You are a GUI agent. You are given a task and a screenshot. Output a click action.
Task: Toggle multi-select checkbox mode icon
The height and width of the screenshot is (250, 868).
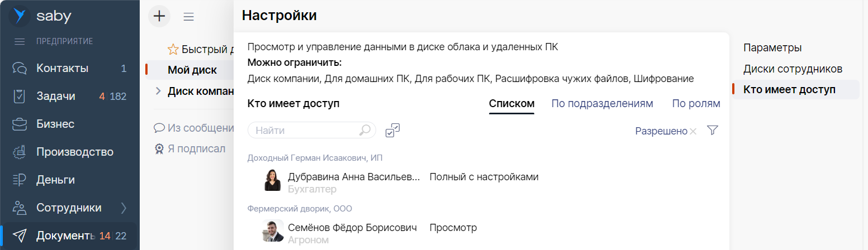coord(392,131)
